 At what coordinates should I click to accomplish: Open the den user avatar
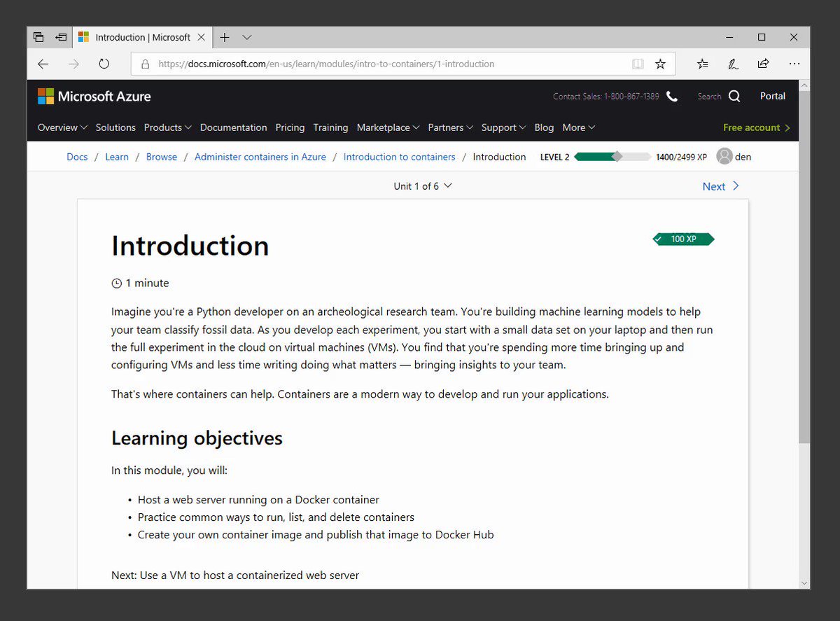point(724,157)
